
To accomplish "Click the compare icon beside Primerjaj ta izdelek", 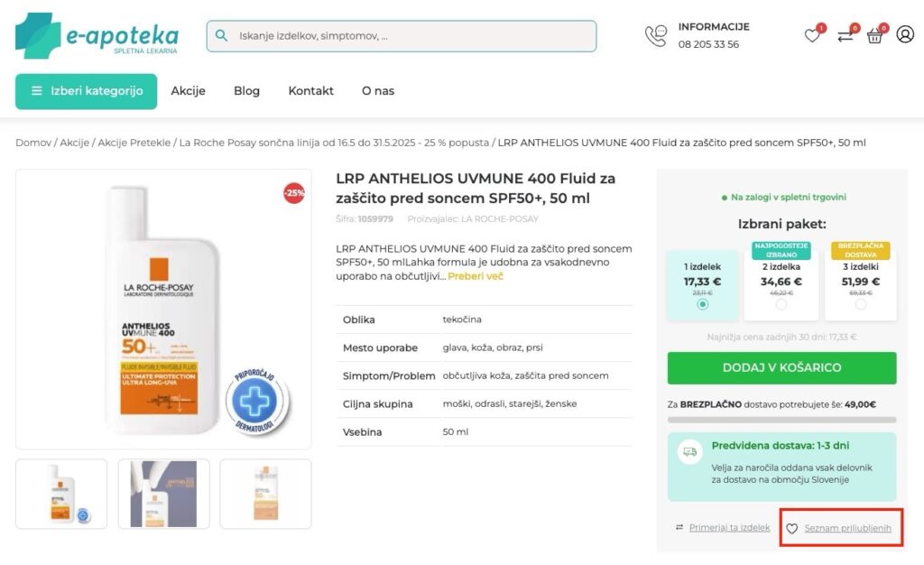I will 679,527.
